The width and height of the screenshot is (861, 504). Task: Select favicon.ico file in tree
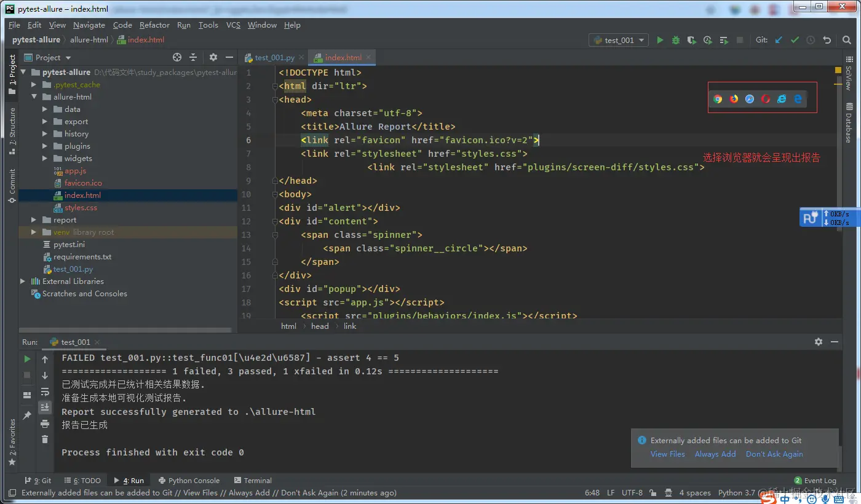tap(83, 183)
